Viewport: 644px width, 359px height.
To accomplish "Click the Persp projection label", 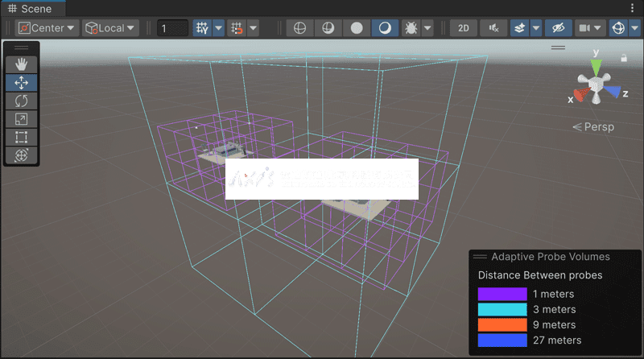I will 597,127.
